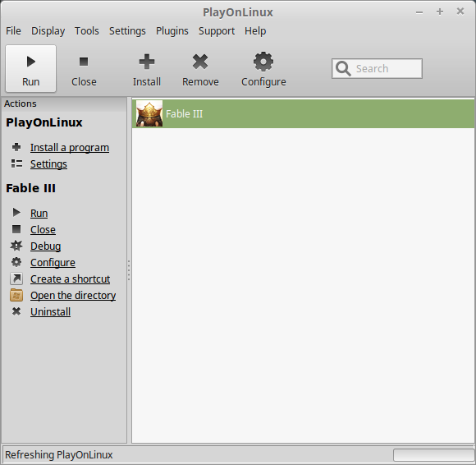Click the play icon beside sidebar Run
Image resolution: width=476 pixels, height=465 pixels.
16,213
